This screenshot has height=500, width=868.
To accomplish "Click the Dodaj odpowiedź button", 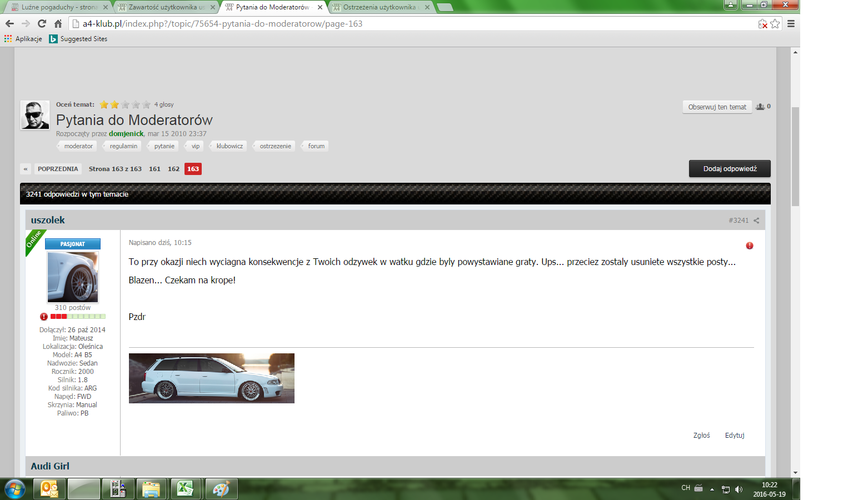I will tap(729, 169).
